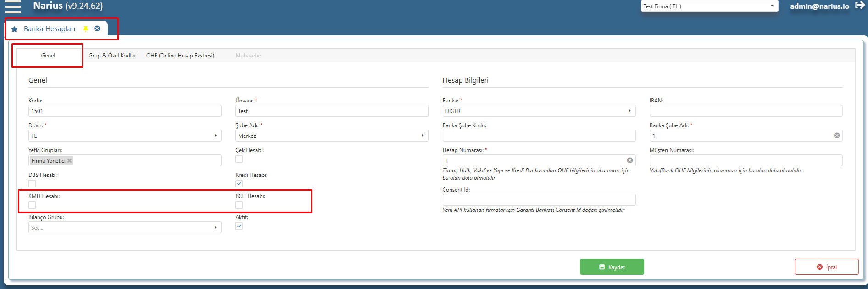Enable the KMH Hesabı checkbox
Screen dimensions: 868x289
coord(32,205)
